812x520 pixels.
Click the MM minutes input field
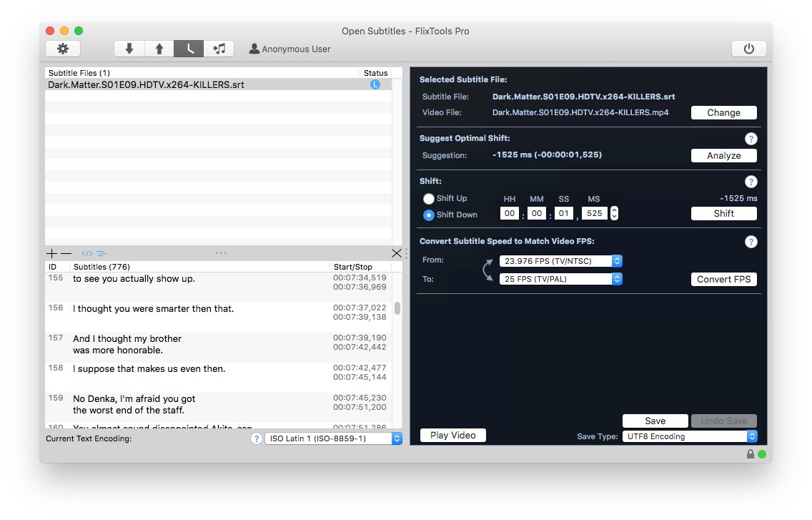point(537,213)
